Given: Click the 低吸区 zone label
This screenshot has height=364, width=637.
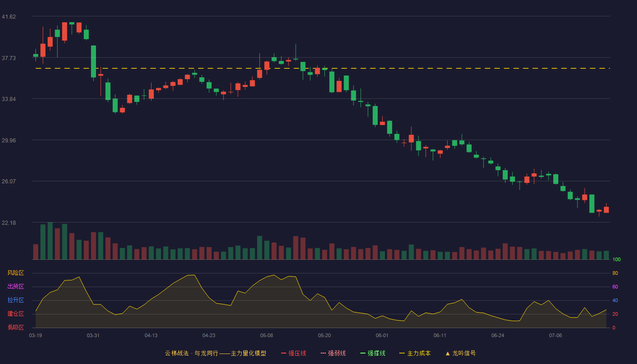Looking at the screenshot, I should click(x=16, y=327).
